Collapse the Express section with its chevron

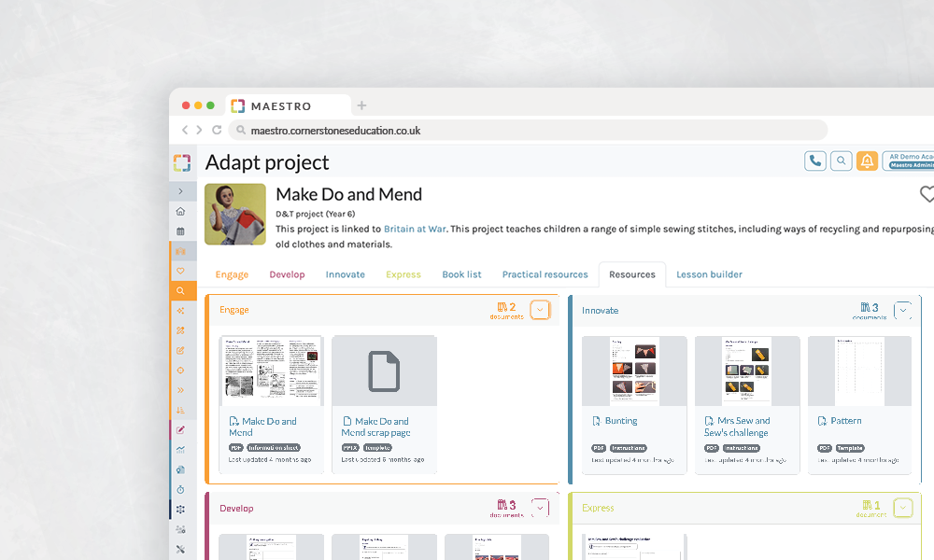(x=902, y=508)
